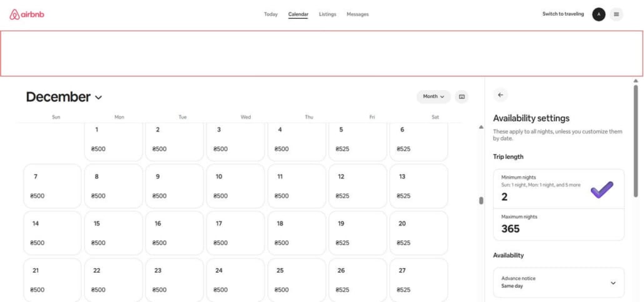The width and height of the screenshot is (644, 302).
Task: Open the hamburger menu icon
Action: pos(616,14)
